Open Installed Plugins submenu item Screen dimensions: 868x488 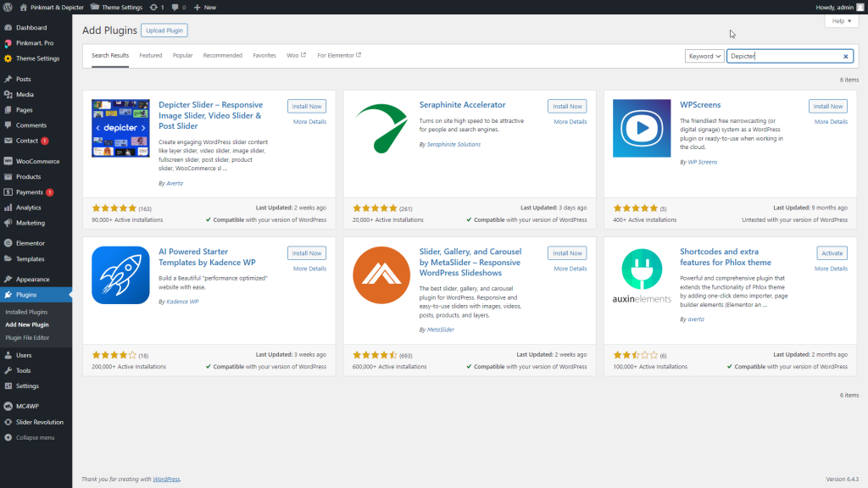(26, 312)
